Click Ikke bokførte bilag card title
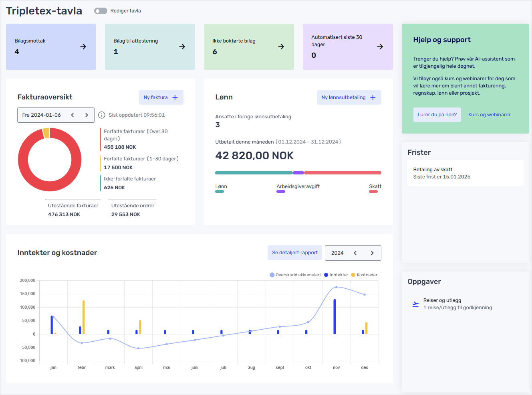 point(234,41)
